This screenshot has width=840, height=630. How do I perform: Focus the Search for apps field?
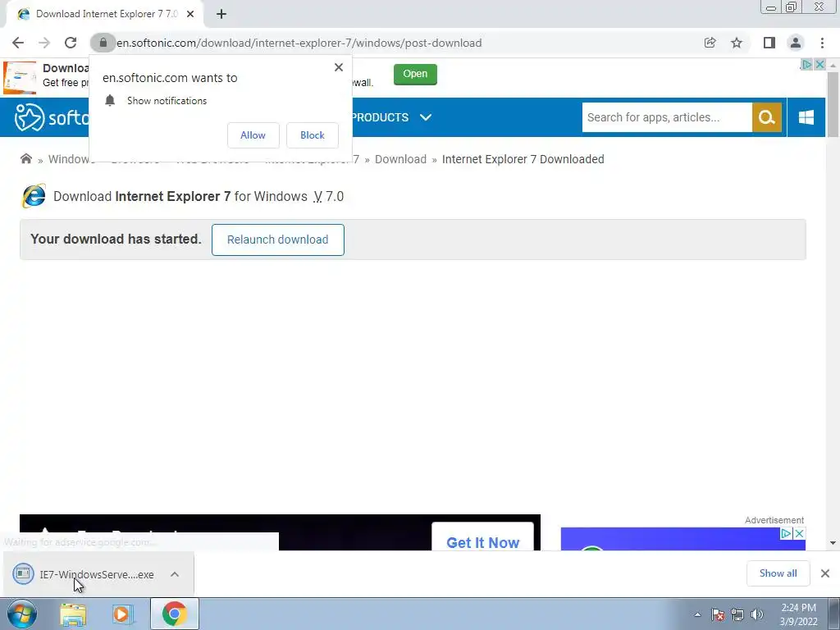pyautogui.click(x=667, y=117)
